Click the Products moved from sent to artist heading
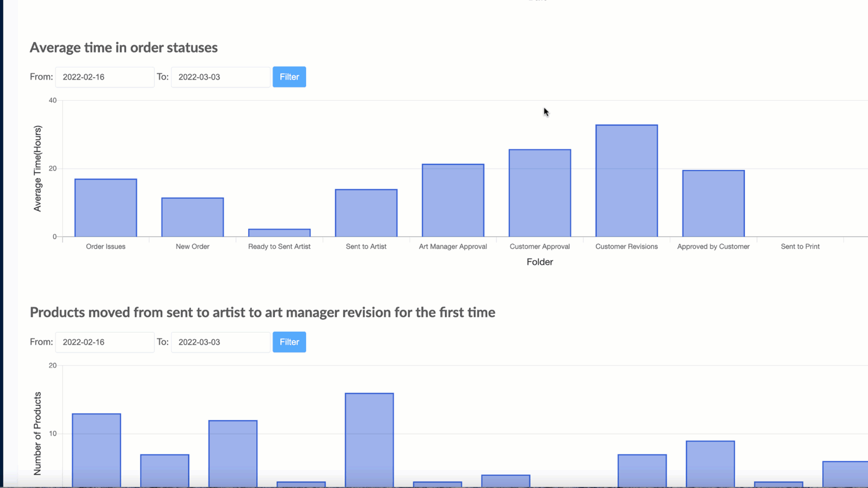 [x=262, y=313]
